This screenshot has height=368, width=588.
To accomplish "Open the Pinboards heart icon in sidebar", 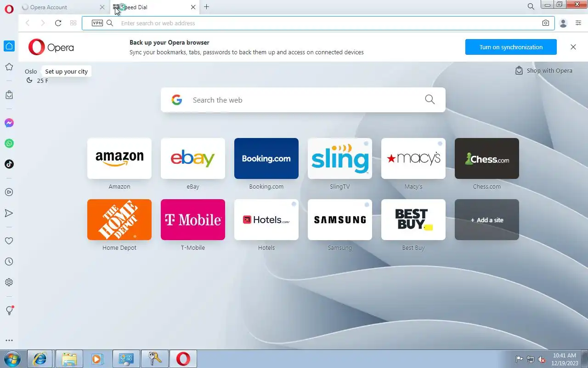I will pyautogui.click(x=9, y=241).
